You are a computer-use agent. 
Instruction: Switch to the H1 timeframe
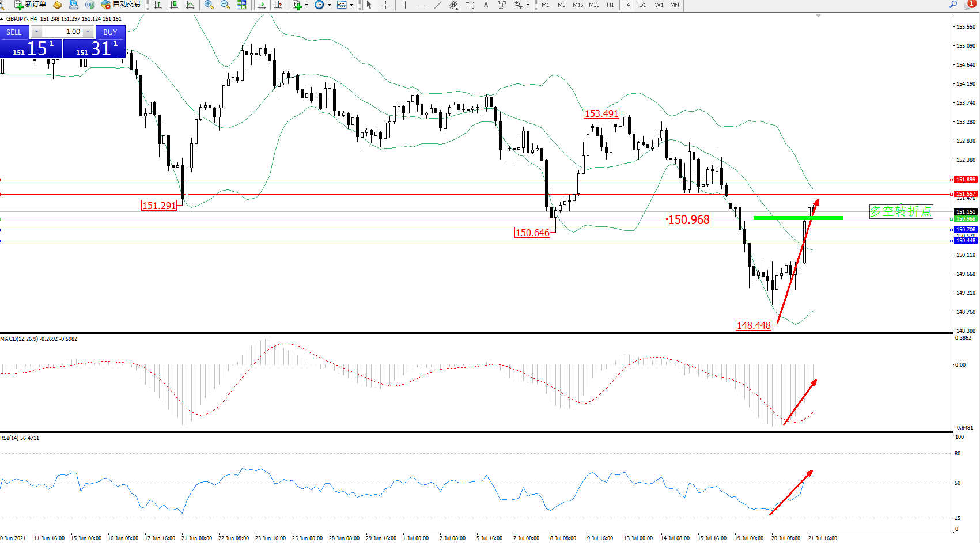click(610, 5)
